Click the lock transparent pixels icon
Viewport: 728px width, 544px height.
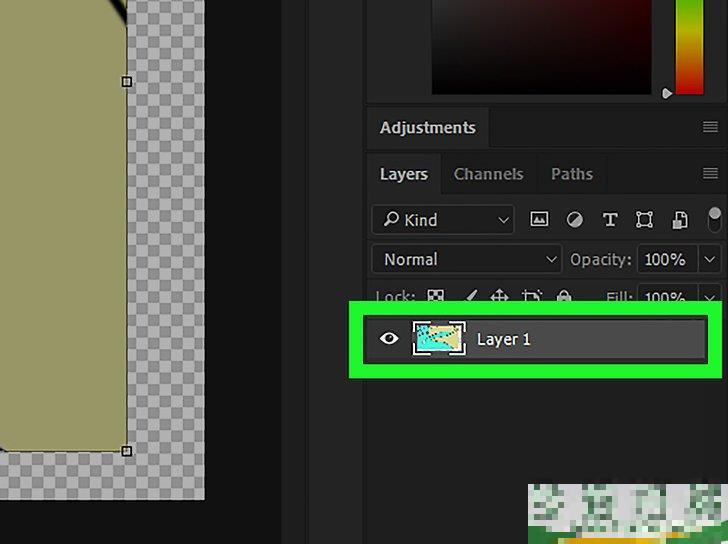(436, 297)
